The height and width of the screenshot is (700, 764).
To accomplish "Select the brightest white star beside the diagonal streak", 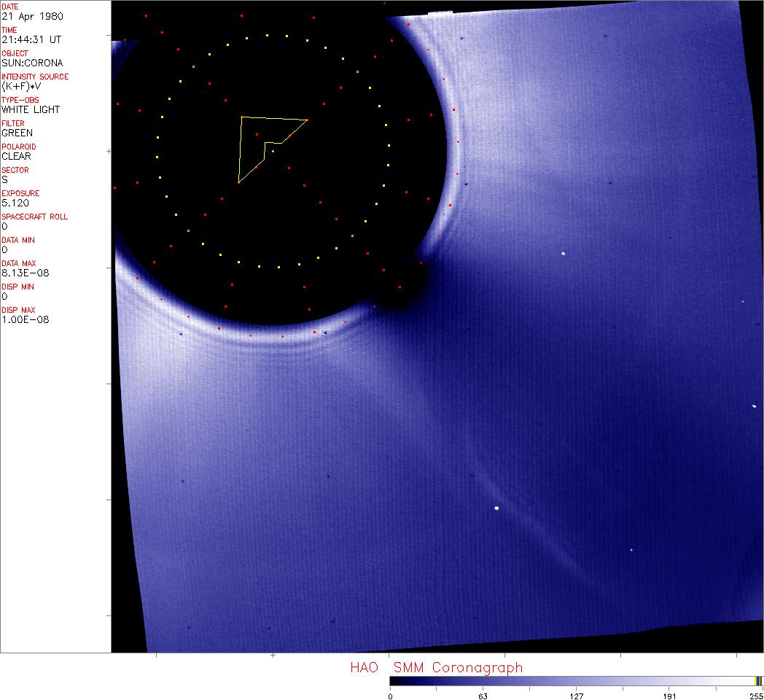I will coord(496,508).
